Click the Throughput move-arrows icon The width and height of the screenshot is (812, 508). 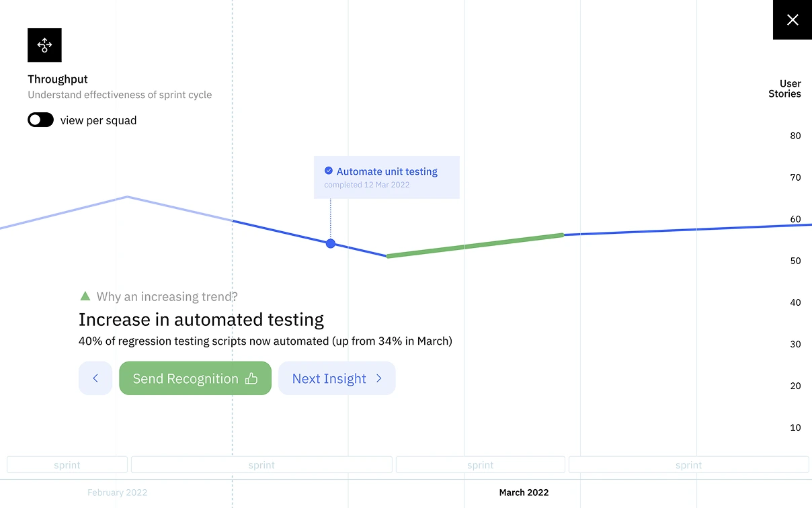point(44,45)
